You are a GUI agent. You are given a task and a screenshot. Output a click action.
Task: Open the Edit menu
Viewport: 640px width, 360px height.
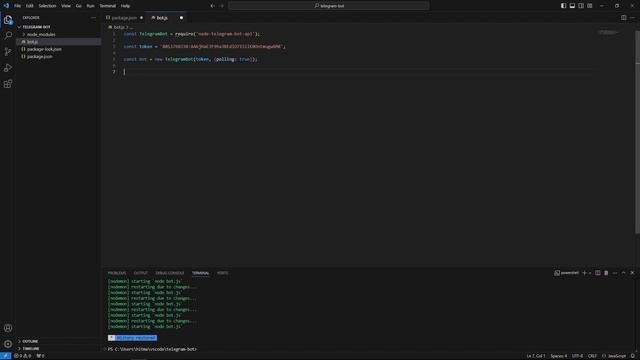30,6
